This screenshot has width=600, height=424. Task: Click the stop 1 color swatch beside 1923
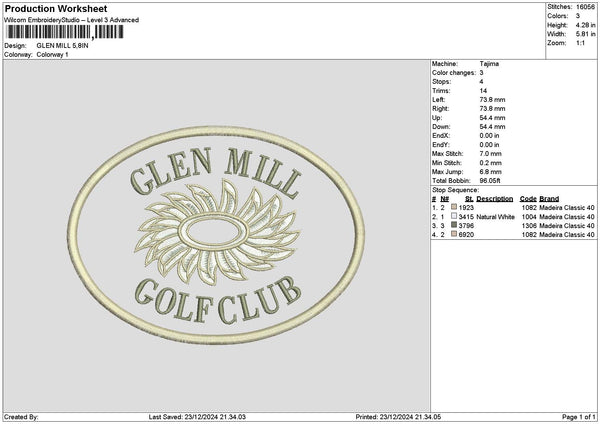tap(454, 207)
